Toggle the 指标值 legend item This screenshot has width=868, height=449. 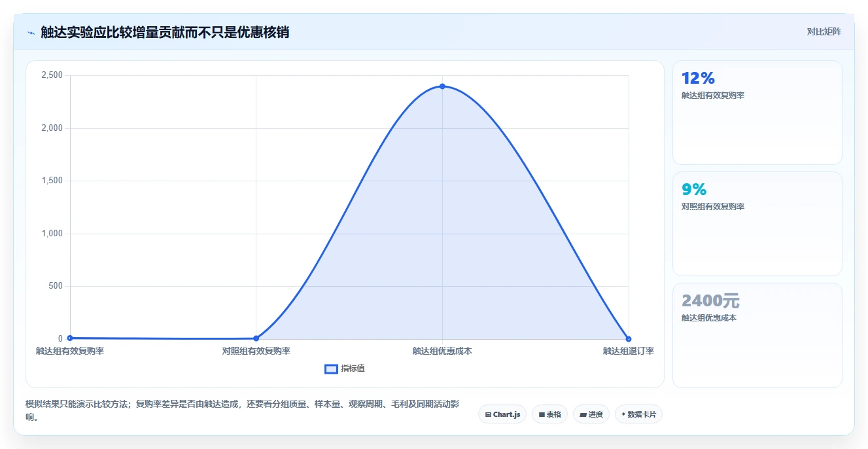(345, 368)
